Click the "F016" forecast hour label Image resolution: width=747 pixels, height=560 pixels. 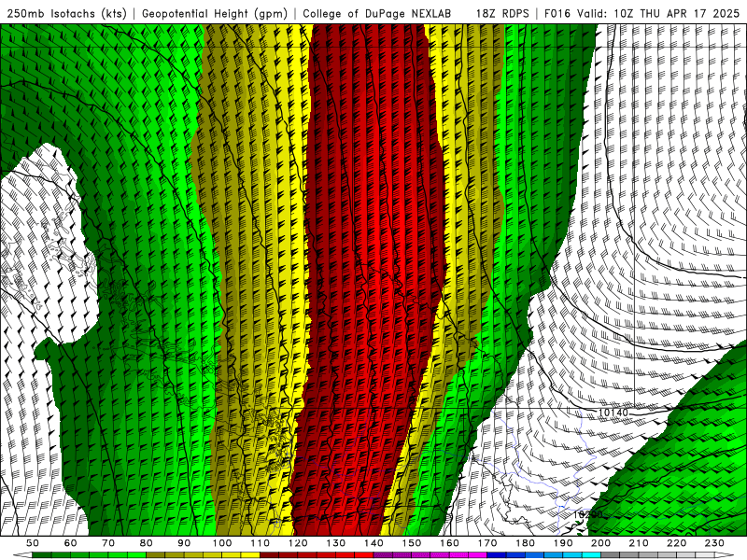[557, 13]
